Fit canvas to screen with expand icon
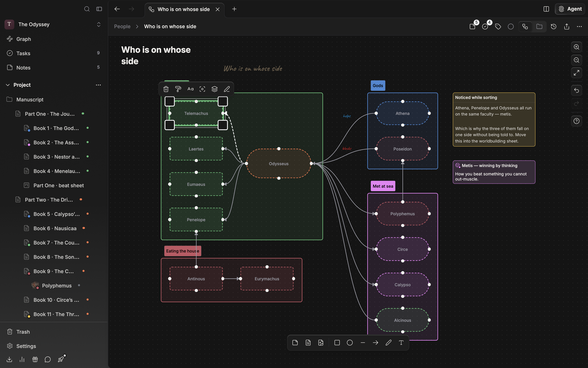 (577, 73)
